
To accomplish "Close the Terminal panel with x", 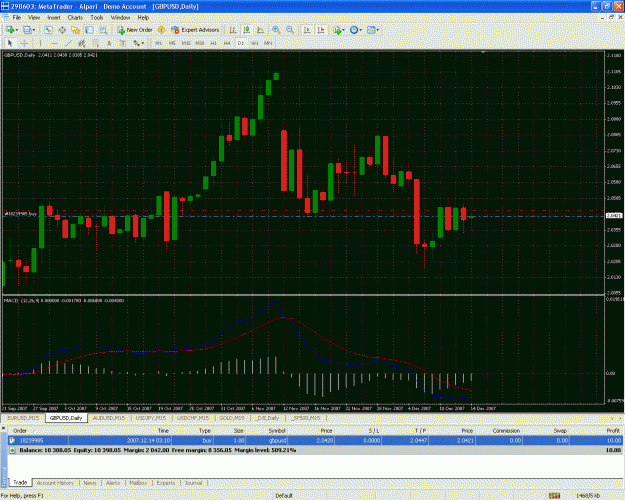I will coord(3,428).
